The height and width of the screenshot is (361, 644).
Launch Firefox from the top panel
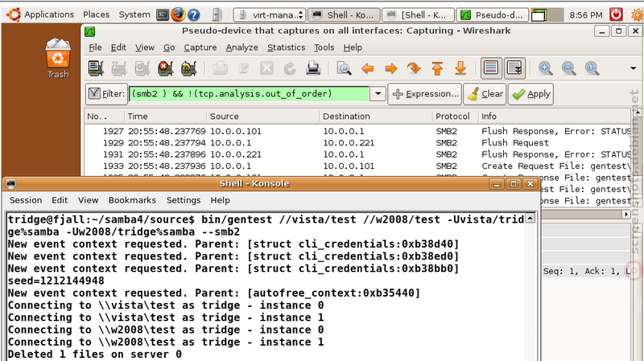(x=178, y=14)
